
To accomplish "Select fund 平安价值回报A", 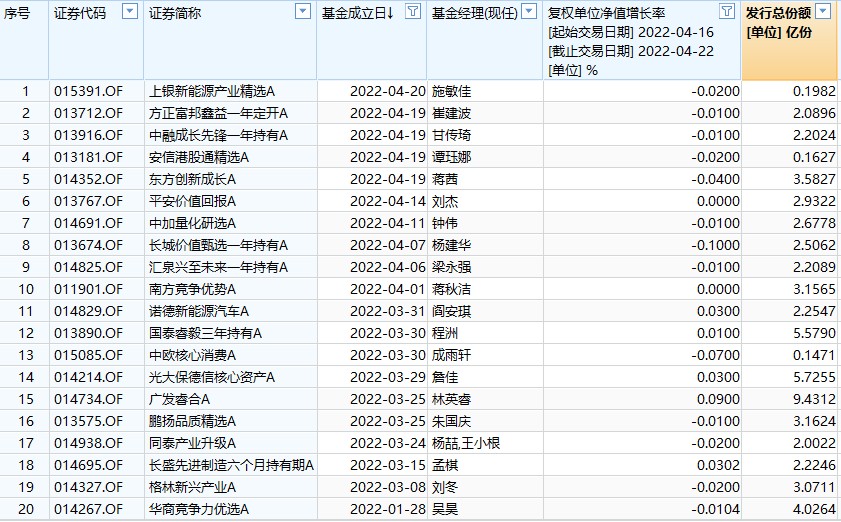I will point(193,201).
